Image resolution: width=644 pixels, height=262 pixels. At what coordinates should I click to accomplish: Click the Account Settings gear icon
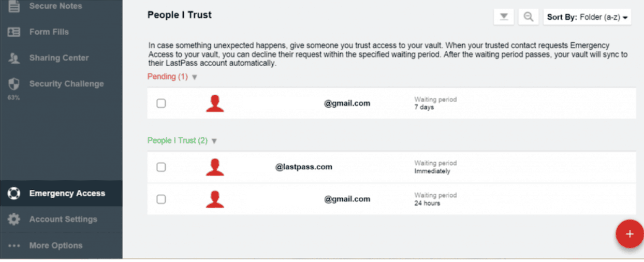click(14, 220)
